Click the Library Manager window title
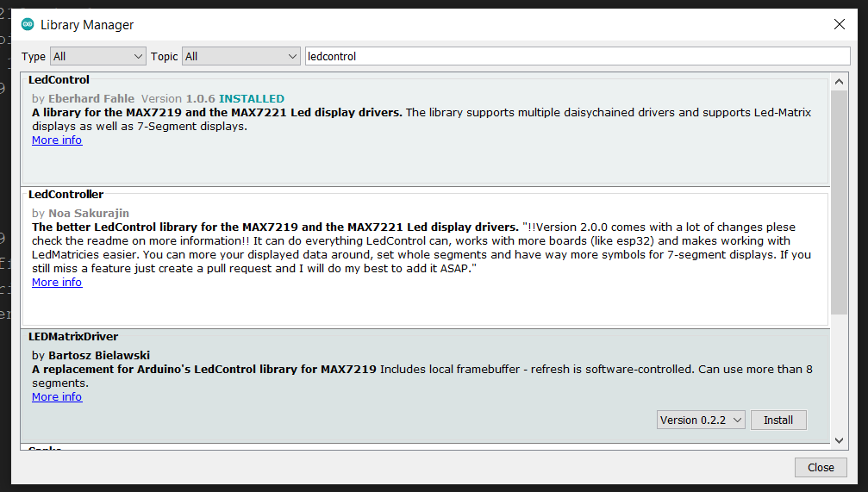 (87, 25)
